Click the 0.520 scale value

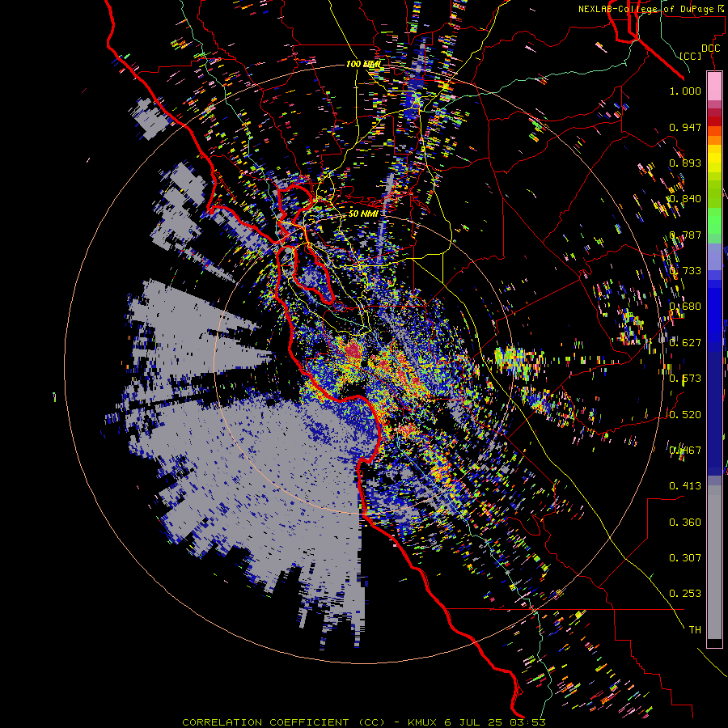tap(685, 415)
